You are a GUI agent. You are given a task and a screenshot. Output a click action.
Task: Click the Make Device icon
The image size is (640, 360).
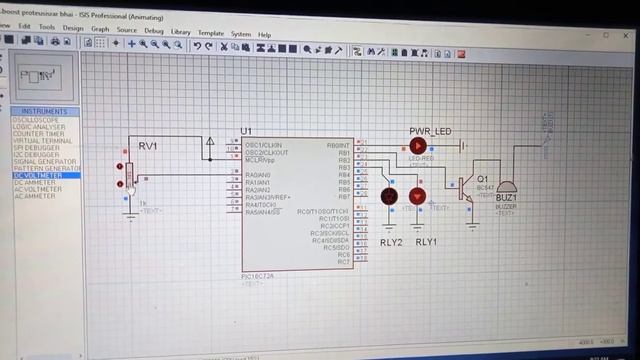pos(318,50)
